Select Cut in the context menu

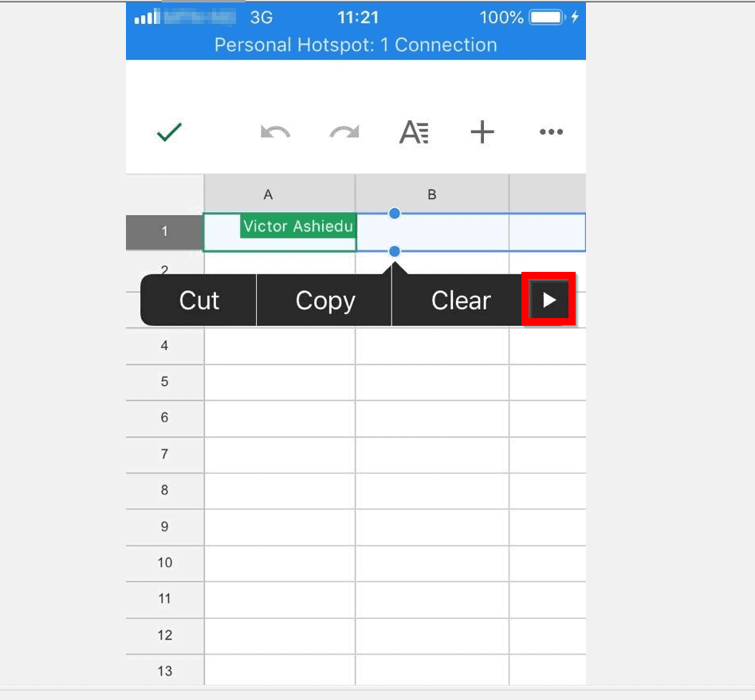point(199,301)
